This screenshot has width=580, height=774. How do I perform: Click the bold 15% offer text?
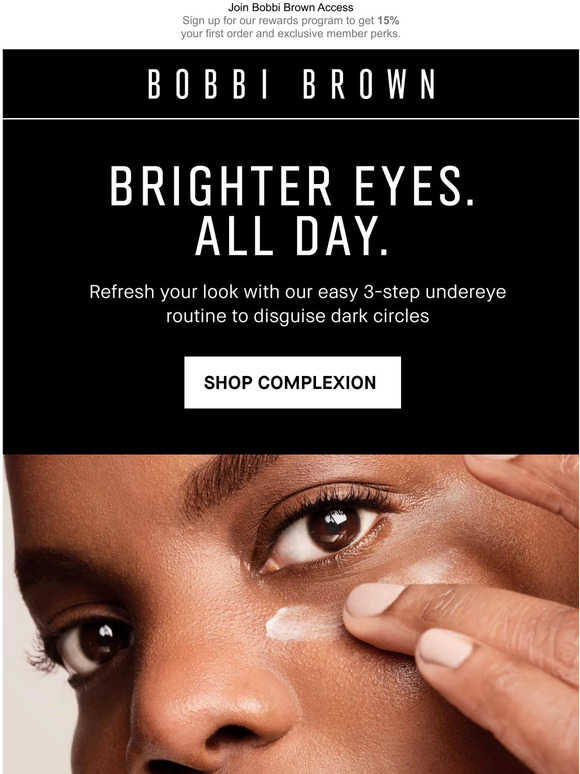click(388, 21)
